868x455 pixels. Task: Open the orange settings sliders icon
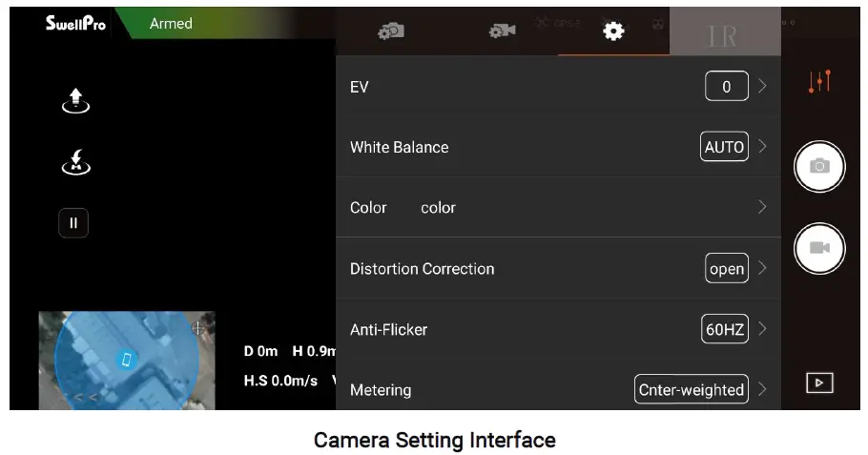point(819,82)
